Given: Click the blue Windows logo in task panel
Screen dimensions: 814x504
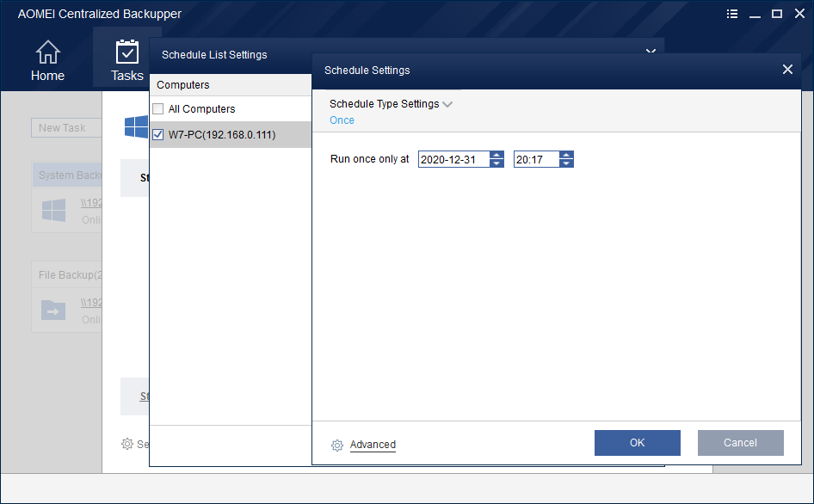Looking at the screenshot, I should 136,127.
